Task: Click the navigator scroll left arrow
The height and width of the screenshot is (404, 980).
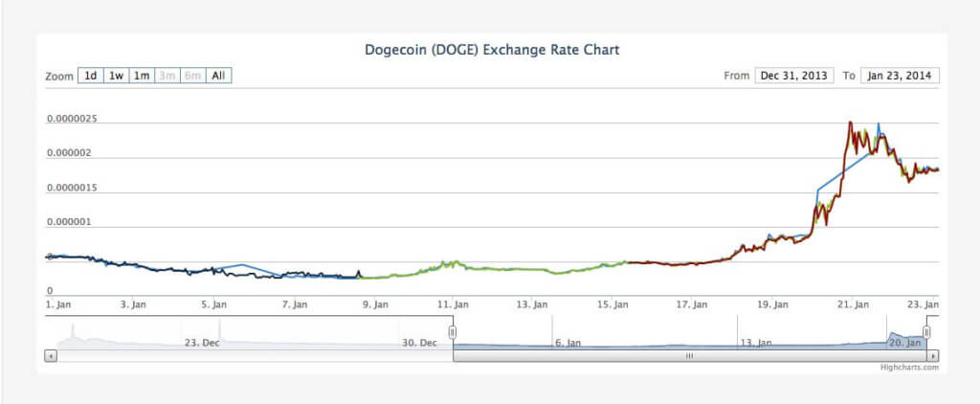Action: pyautogui.click(x=51, y=356)
